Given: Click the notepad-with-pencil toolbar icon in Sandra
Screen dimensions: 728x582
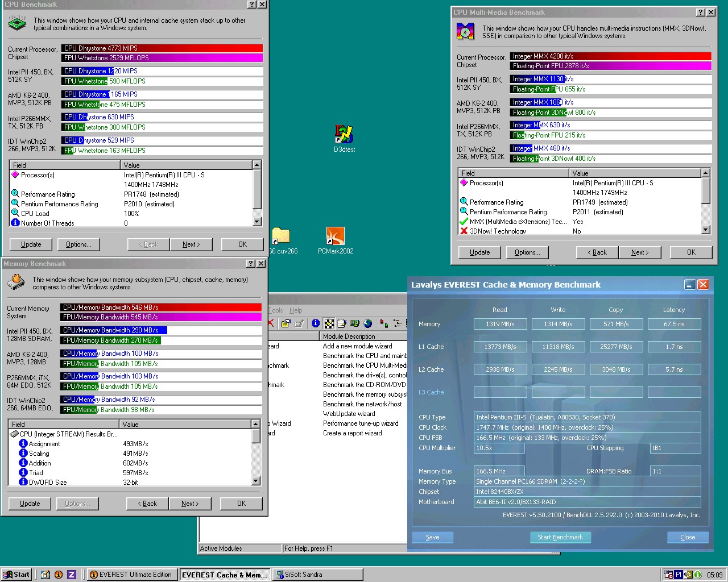Looking at the screenshot, I should [x=342, y=323].
